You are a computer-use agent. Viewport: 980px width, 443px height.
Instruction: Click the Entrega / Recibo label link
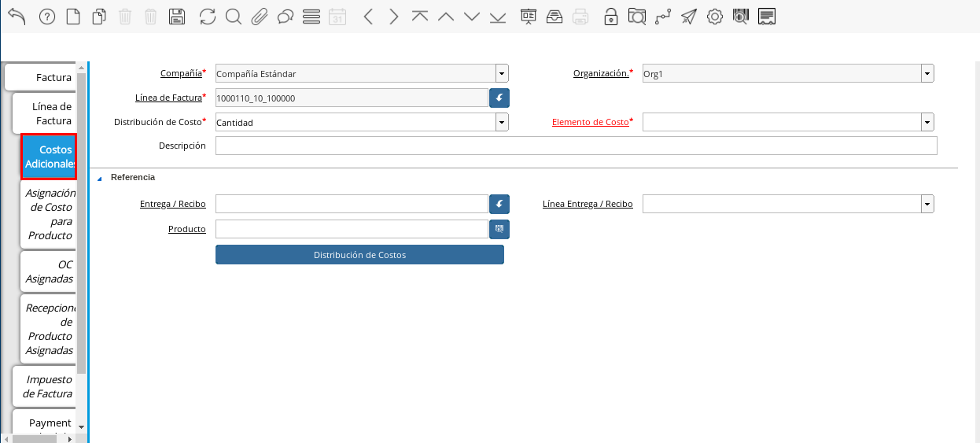pos(173,204)
